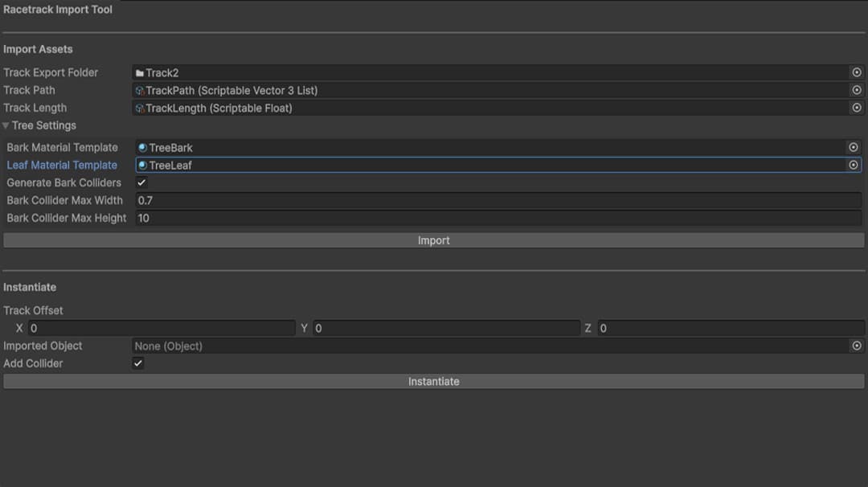868x487 pixels.
Task: Select the Track Offset Z field
Action: coord(723,328)
